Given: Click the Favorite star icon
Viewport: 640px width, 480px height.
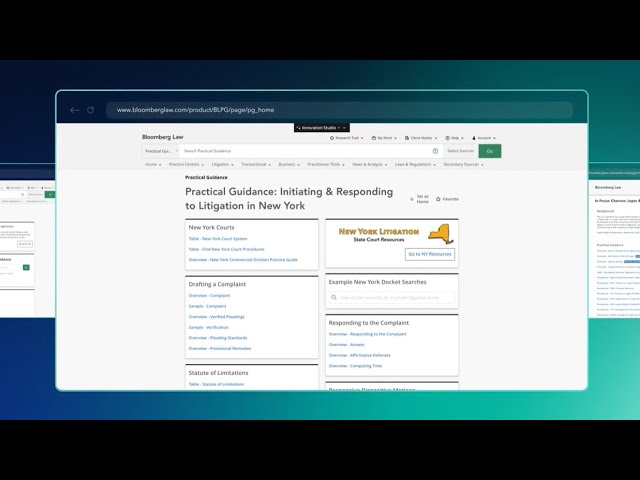Looking at the screenshot, I should point(438,199).
